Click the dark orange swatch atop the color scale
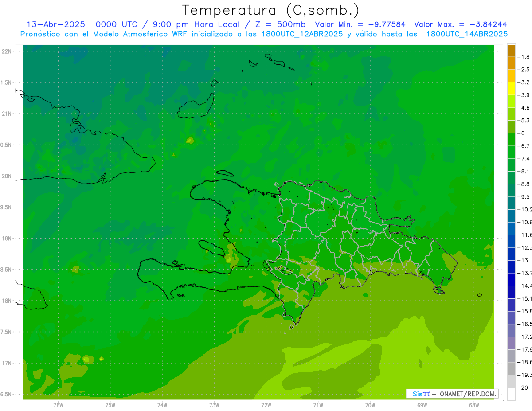Screen dimensions: 532x411 pos(511,51)
